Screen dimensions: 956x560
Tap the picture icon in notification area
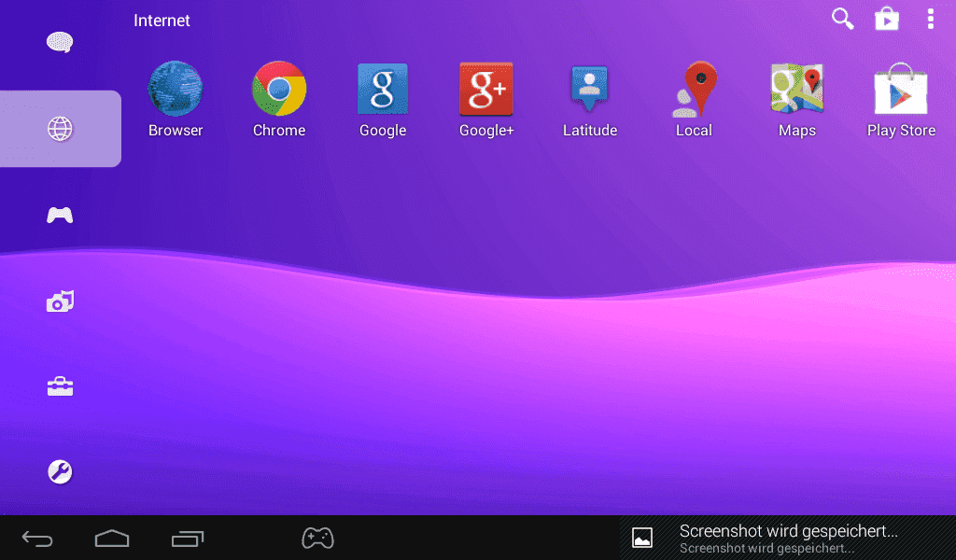(642, 538)
